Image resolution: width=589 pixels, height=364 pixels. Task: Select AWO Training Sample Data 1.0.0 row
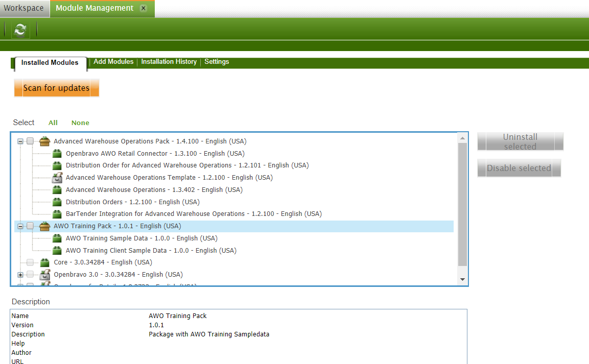pos(142,238)
